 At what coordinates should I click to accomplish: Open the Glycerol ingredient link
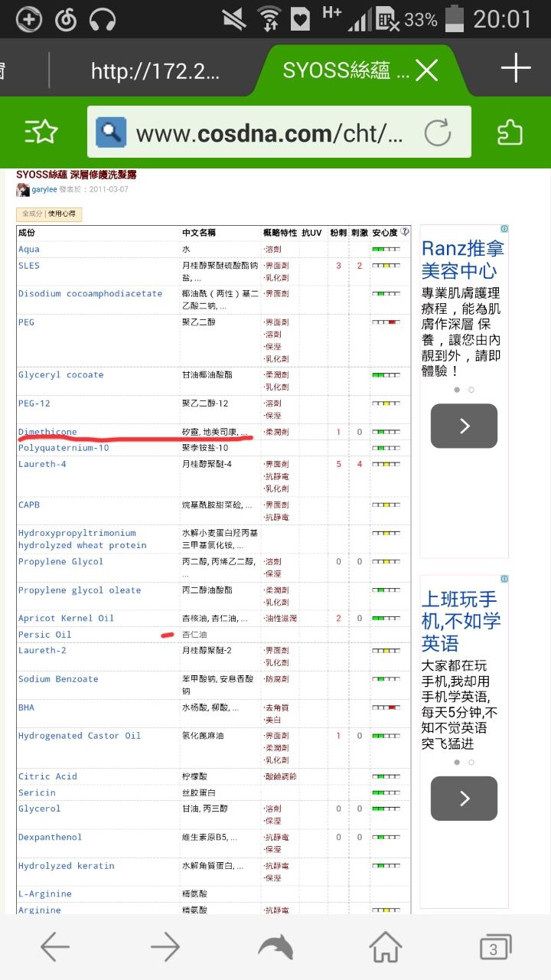(x=39, y=808)
